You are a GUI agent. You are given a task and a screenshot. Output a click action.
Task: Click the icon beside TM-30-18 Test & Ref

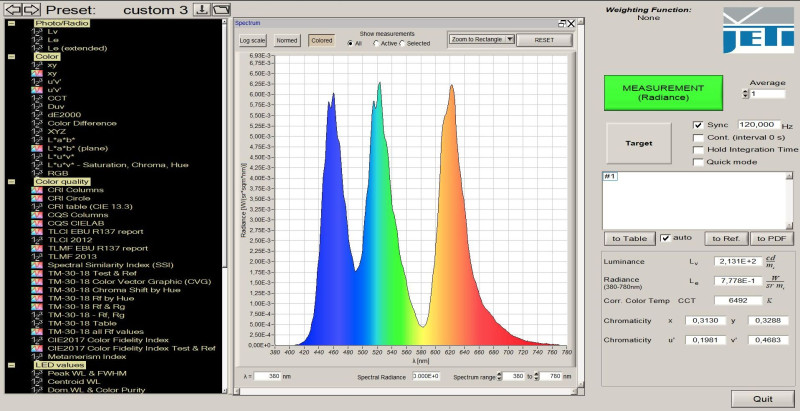(37, 273)
